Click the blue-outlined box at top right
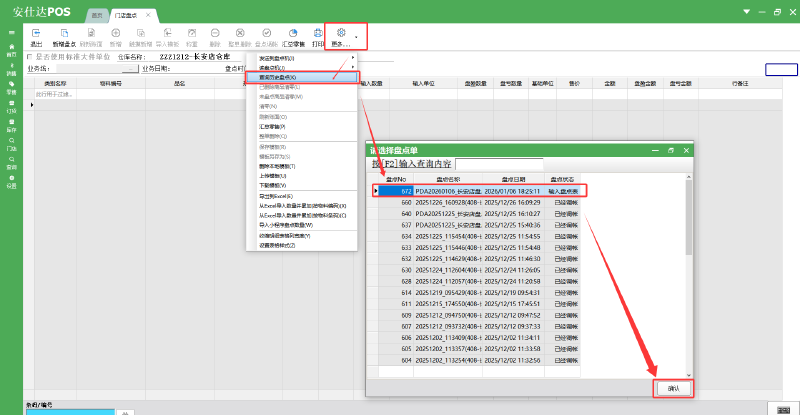 tap(781, 69)
